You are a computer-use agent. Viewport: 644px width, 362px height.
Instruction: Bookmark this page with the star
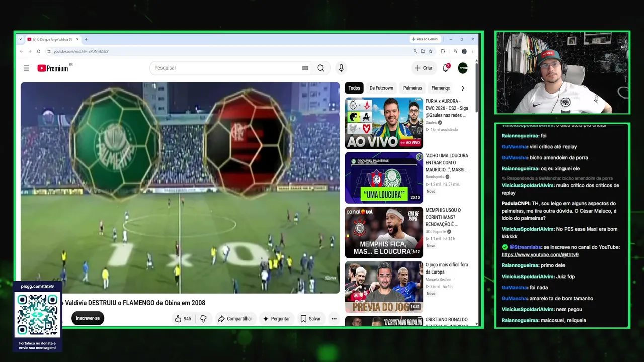(x=431, y=51)
